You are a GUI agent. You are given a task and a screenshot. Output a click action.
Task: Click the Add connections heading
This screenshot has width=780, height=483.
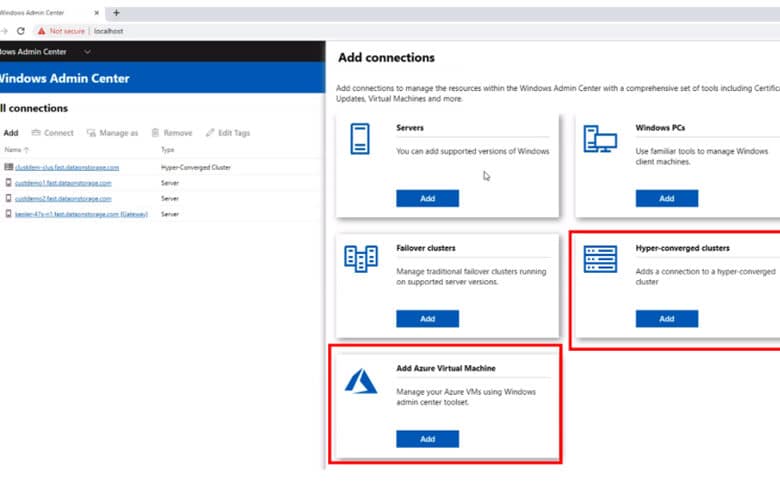[387, 58]
